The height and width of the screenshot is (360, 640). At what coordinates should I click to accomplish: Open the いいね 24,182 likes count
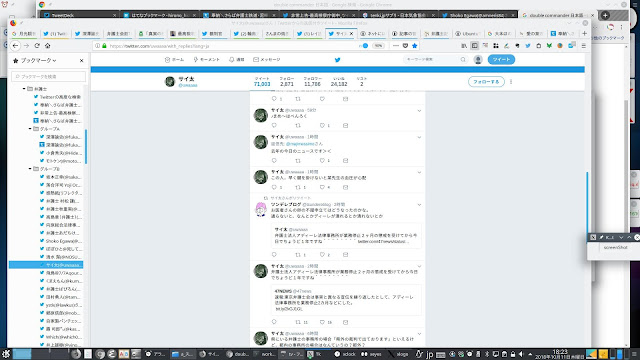click(339, 81)
